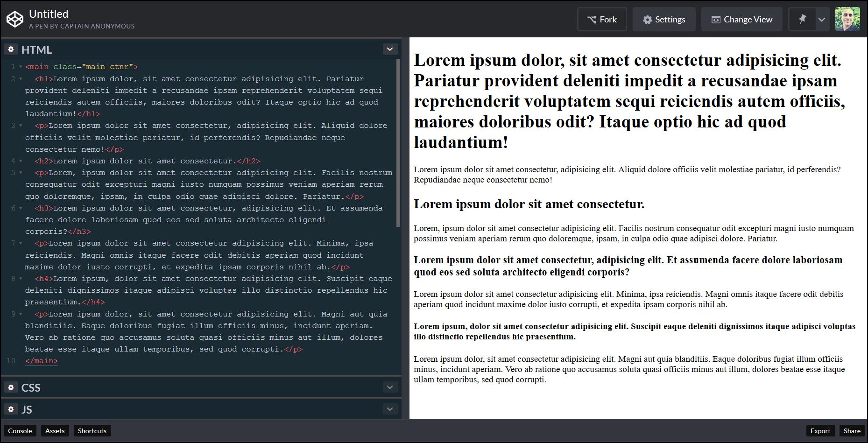Open the JS panel settings gear
Viewport: 868px width, 443px height.
(10, 409)
